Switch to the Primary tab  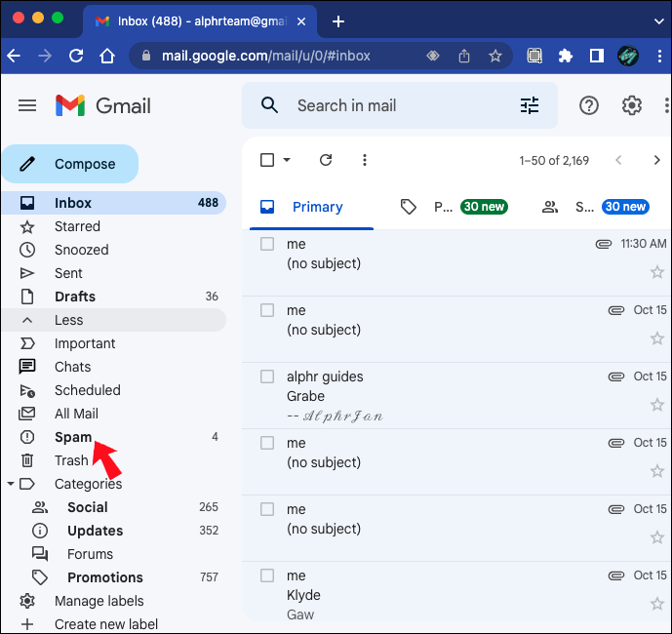(311, 207)
